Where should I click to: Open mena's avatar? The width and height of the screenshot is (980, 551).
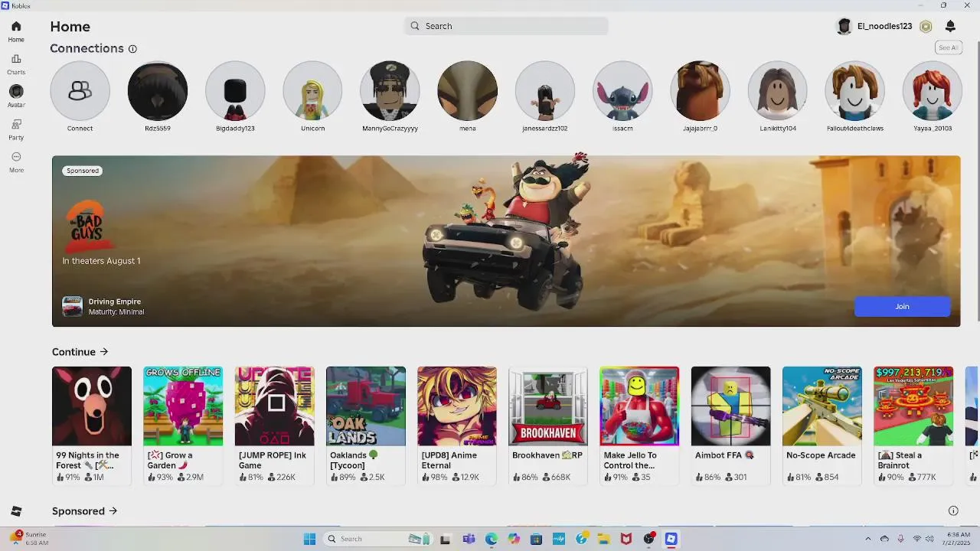click(468, 91)
